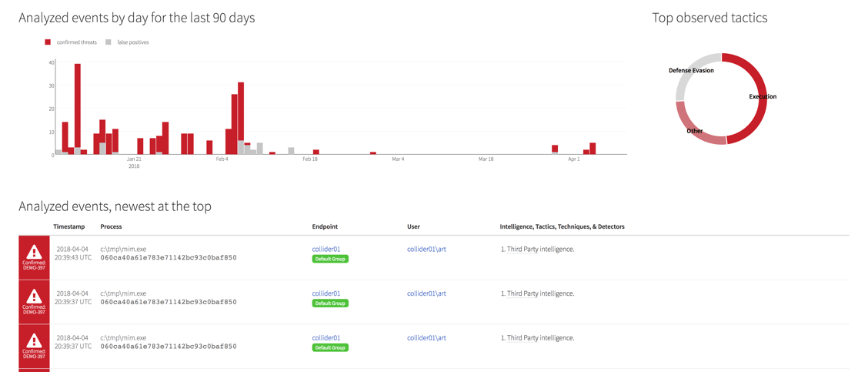Click the tallest red bar in January

click(78, 108)
